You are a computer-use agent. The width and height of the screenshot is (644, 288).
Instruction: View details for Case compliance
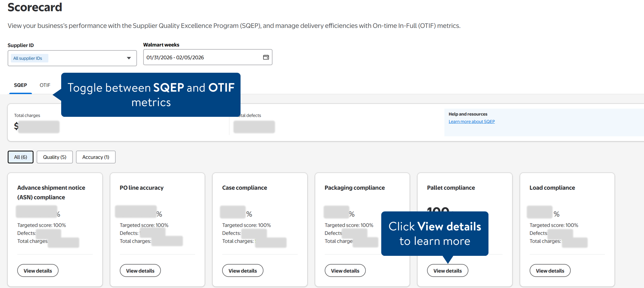pos(242,271)
